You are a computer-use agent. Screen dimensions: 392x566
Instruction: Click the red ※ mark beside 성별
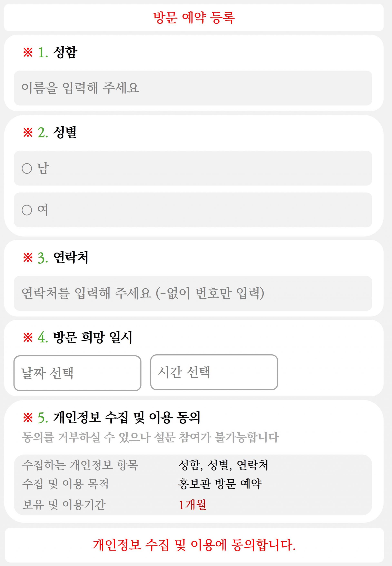[28, 133]
